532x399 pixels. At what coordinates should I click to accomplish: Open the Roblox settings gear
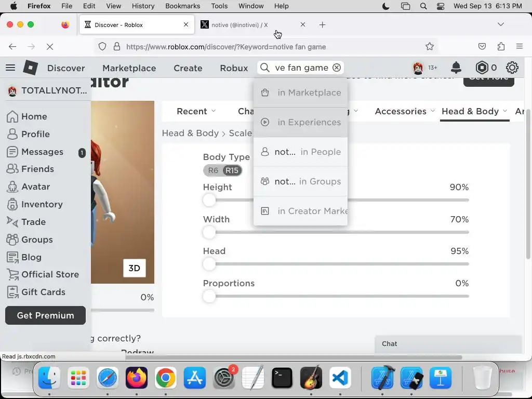pyautogui.click(x=512, y=68)
